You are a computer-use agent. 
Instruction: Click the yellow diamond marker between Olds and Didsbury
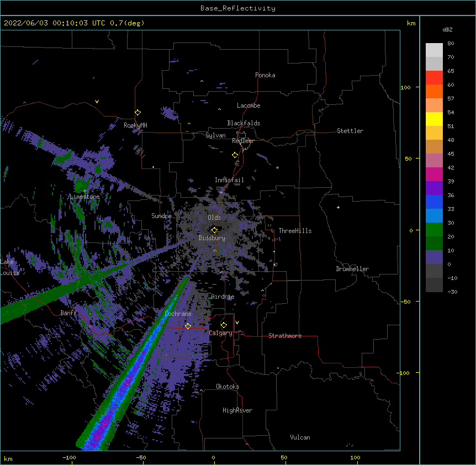point(214,230)
